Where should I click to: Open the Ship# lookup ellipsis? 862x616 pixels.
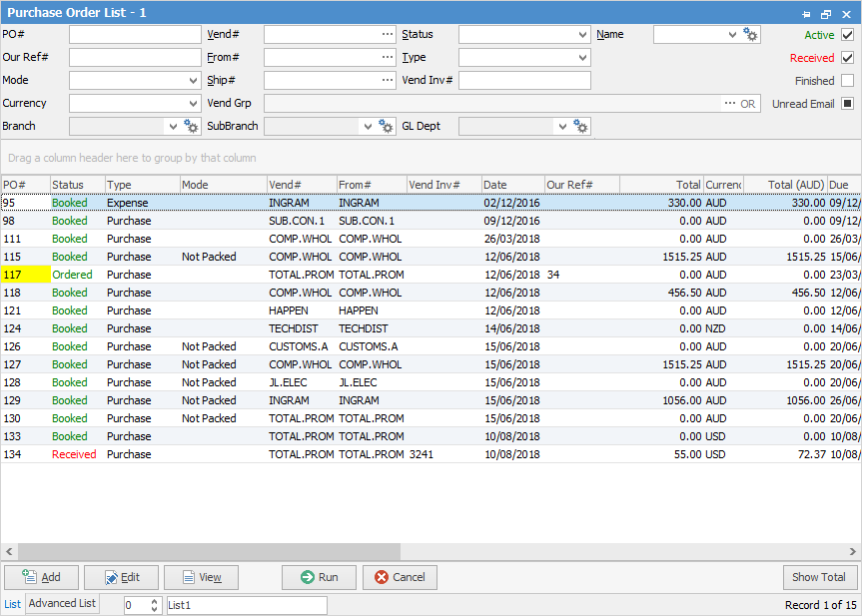coord(387,81)
